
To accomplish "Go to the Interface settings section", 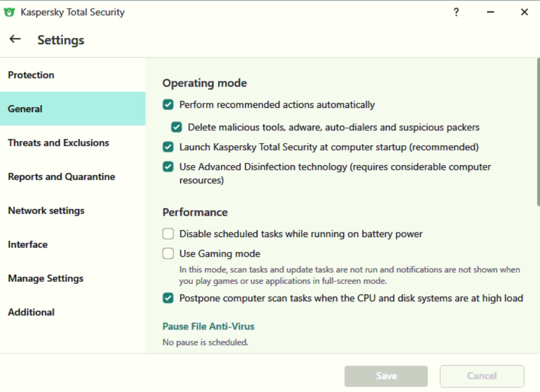I will pos(28,244).
